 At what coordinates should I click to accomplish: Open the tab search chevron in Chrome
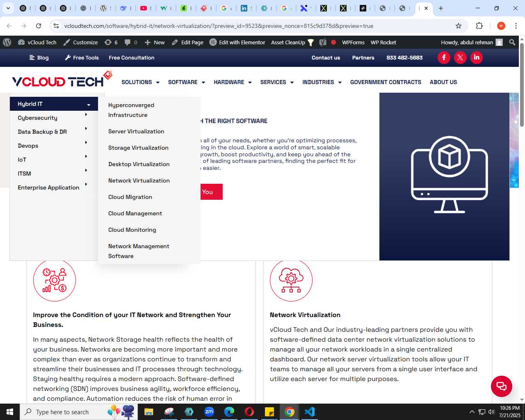pos(8,8)
